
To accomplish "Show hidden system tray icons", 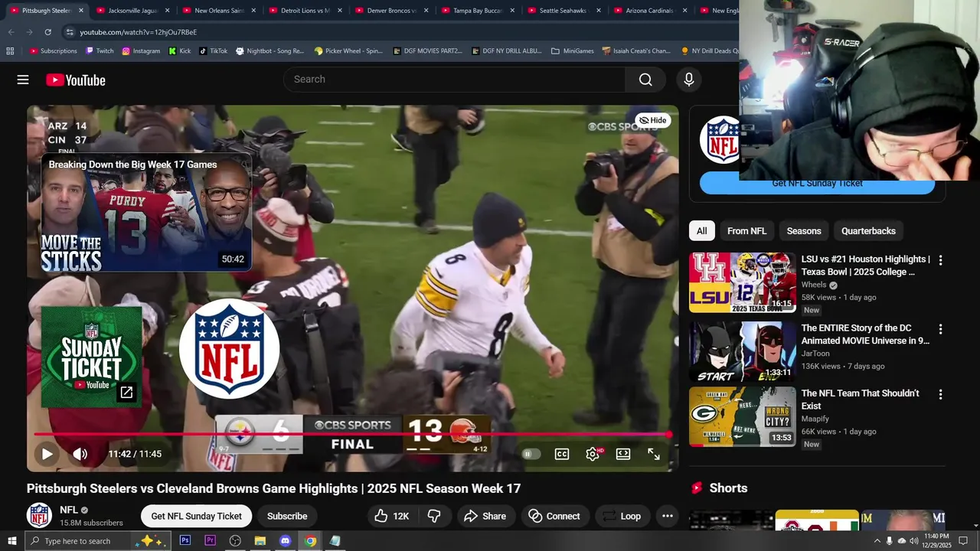I will pos(877,541).
